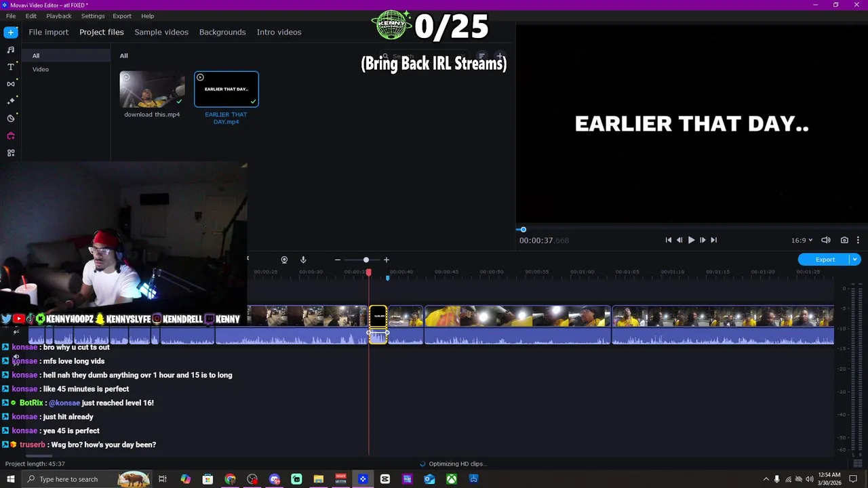Click the add icon in media bin header
Screen dimensions: 868x488
coord(500,56)
